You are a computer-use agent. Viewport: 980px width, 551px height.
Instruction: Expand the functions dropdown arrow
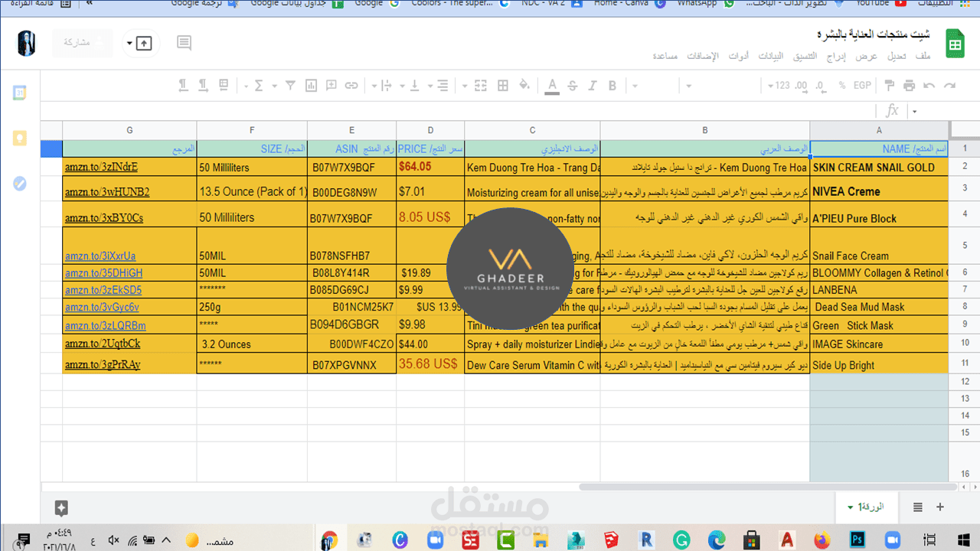pos(246,86)
